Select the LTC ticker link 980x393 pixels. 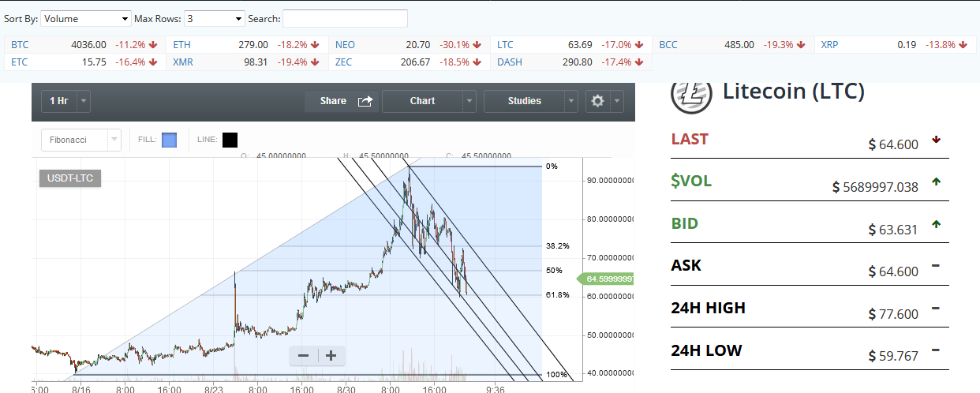505,45
